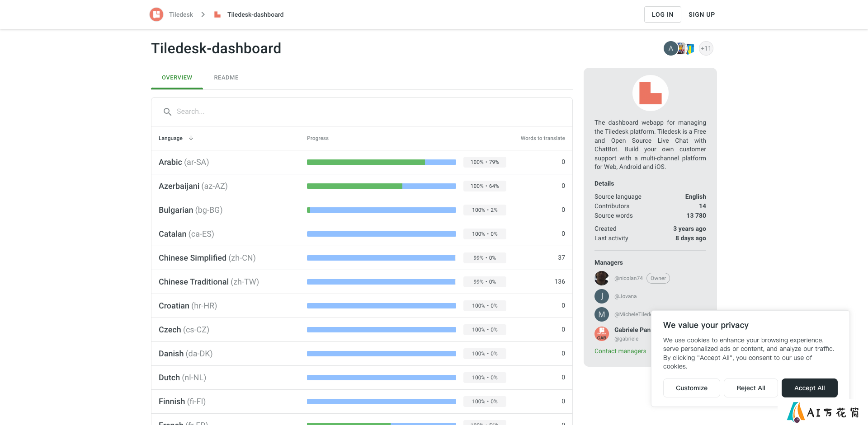Viewport: 868px width, 425px height.
Task: Click Bulgarian progress bar
Action: [x=382, y=210]
